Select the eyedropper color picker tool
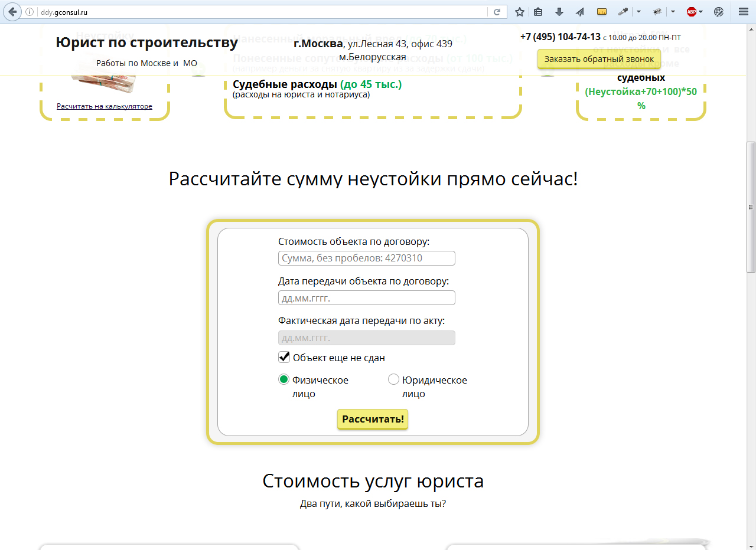 point(623,12)
